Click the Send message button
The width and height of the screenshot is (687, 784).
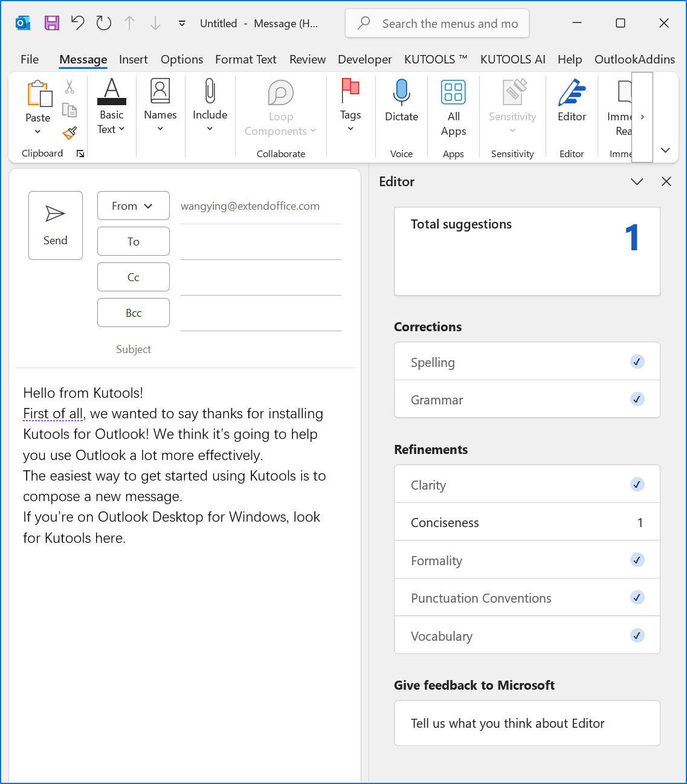pyautogui.click(x=56, y=225)
